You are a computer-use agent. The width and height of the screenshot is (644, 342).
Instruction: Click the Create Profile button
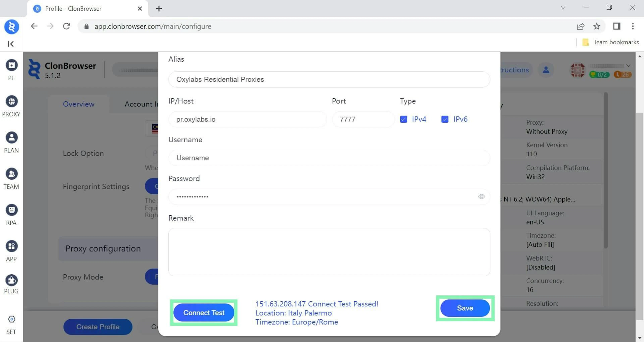98,327
